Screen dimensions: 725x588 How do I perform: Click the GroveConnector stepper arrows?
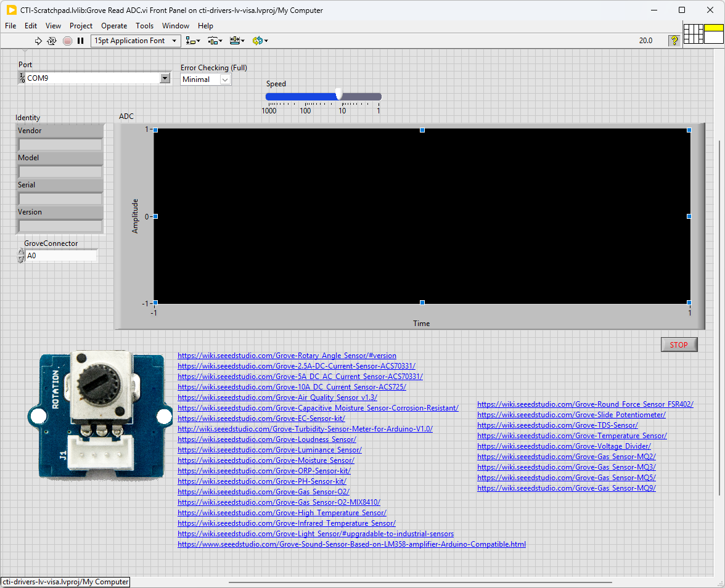[x=21, y=255]
